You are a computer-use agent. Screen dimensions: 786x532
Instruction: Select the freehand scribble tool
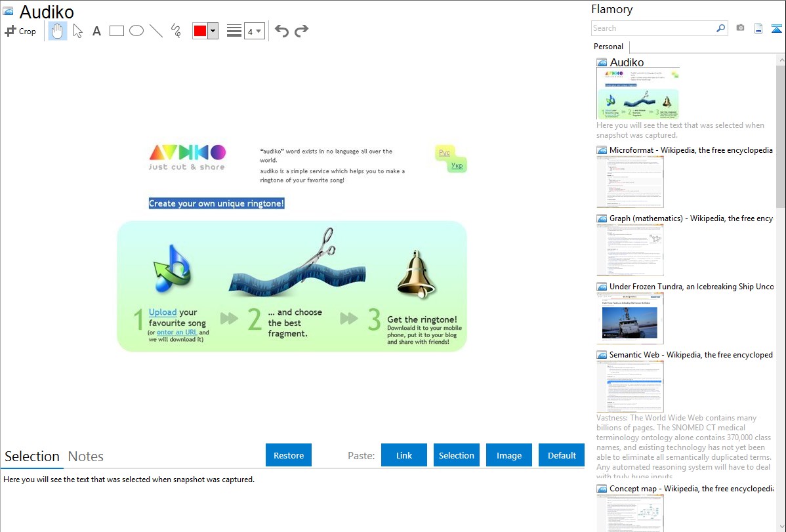[176, 31]
